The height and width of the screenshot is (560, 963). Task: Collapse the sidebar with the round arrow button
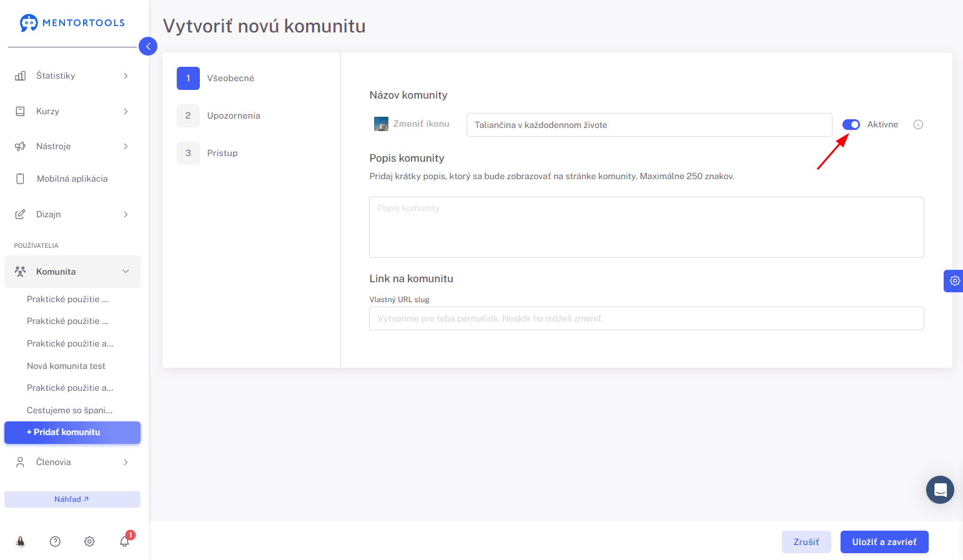[x=148, y=46]
